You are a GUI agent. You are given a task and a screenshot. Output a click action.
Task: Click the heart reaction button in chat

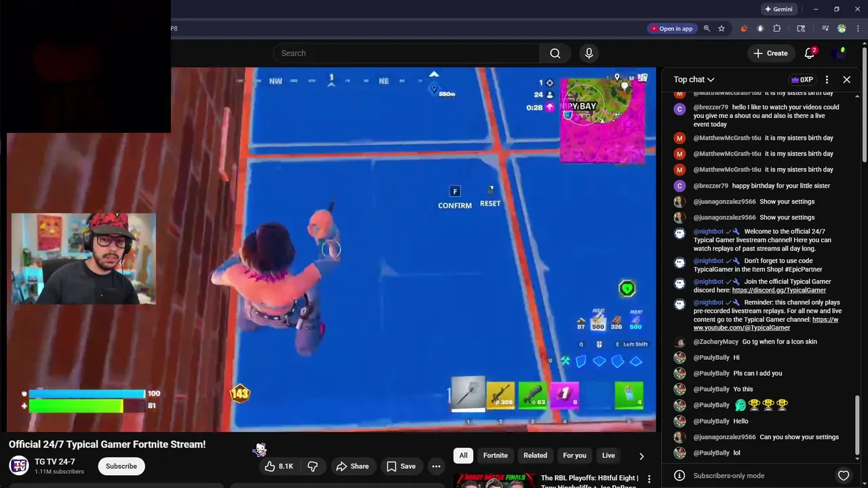pos(844,476)
